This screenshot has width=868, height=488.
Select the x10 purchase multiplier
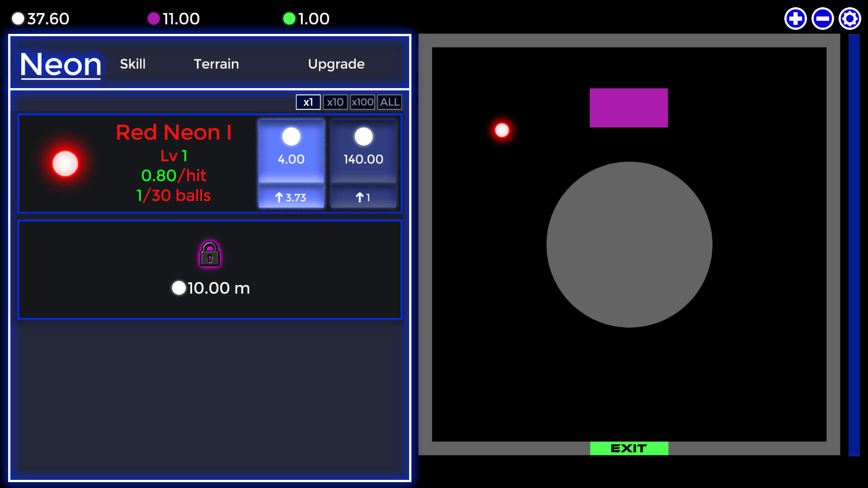click(335, 102)
